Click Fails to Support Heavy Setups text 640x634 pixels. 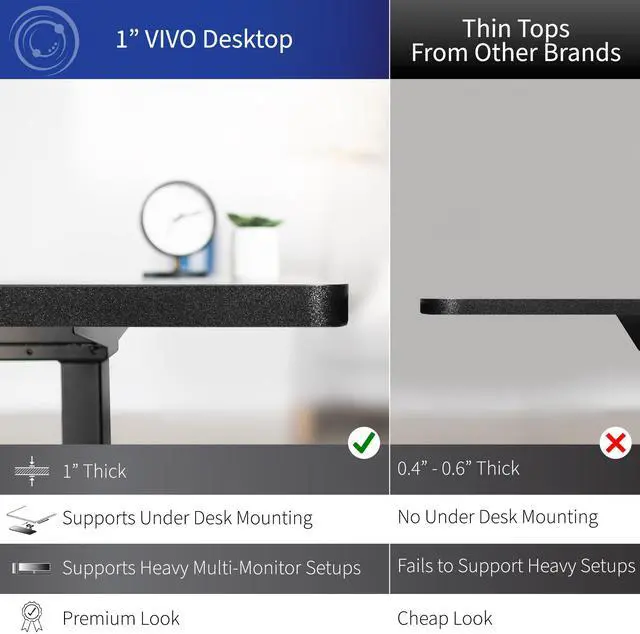pos(516,566)
